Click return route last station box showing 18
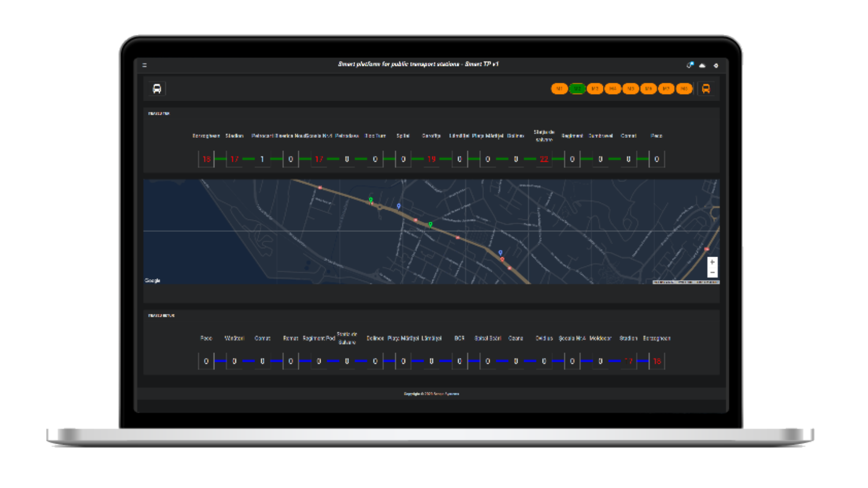868x488 pixels. click(x=656, y=361)
